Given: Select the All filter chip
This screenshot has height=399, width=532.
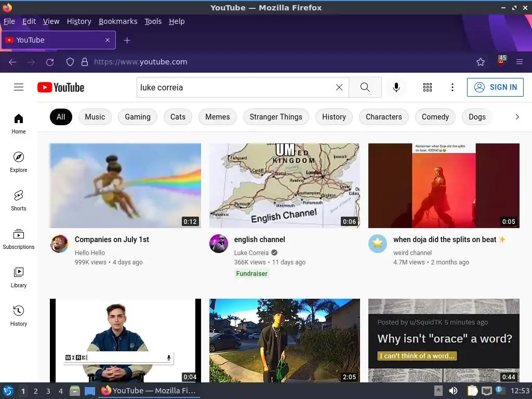Looking at the screenshot, I should 61,117.
